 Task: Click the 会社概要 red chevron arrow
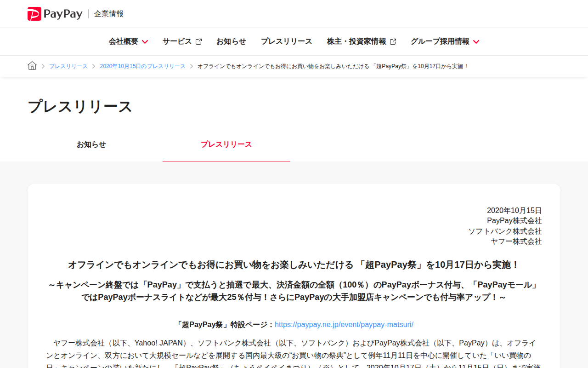click(x=145, y=42)
